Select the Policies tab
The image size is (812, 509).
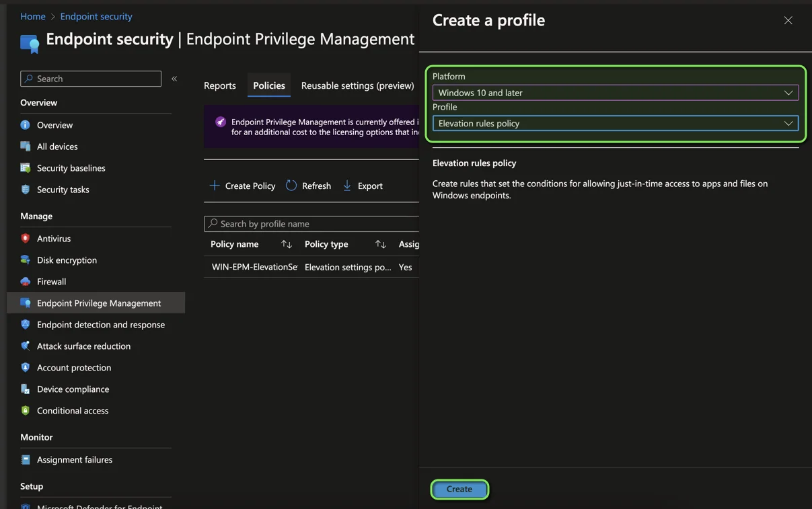pyautogui.click(x=269, y=85)
